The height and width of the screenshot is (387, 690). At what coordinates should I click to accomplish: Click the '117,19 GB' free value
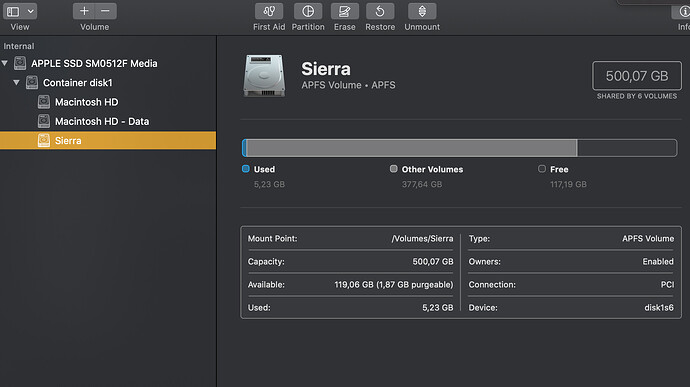[568, 184]
